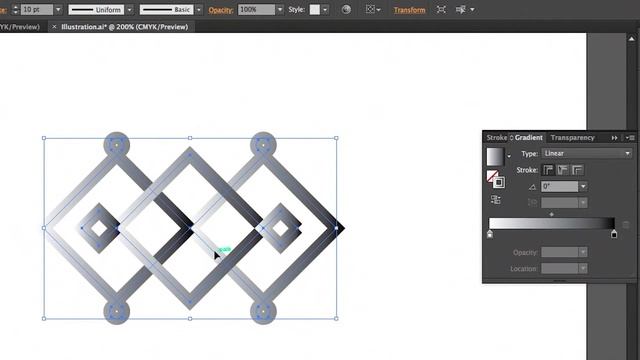The width and height of the screenshot is (640, 360).
Task: Select the white gradient stop
Action: (490, 234)
